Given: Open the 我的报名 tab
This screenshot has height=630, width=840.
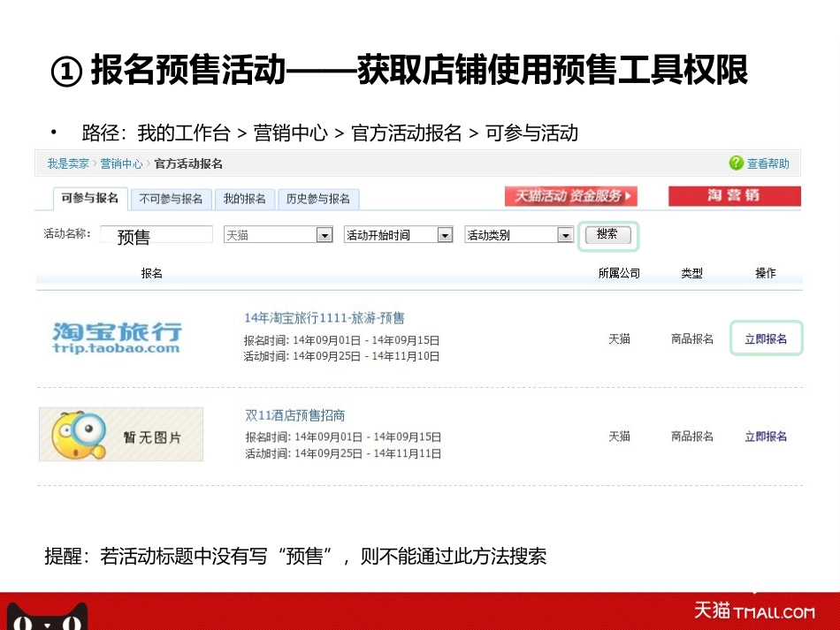Looking at the screenshot, I should [245, 199].
